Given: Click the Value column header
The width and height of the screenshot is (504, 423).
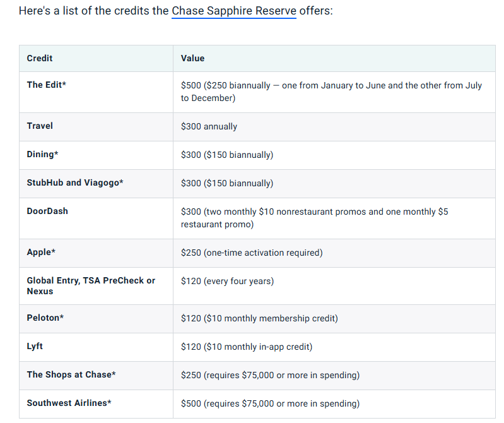Looking at the screenshot, I should pos(192,58).
